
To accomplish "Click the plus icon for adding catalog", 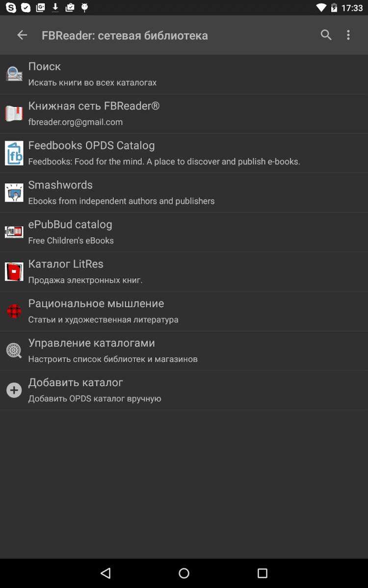I will click(14, 390).
